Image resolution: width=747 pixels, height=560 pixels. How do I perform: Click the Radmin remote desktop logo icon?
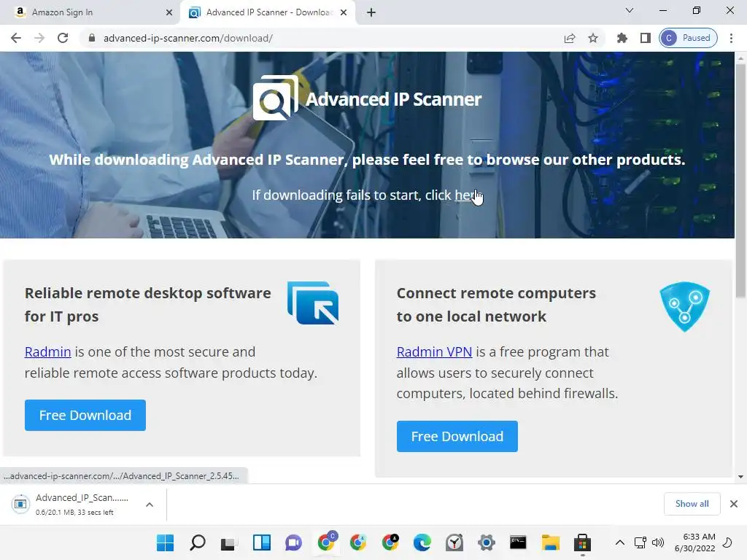(313, 303)
